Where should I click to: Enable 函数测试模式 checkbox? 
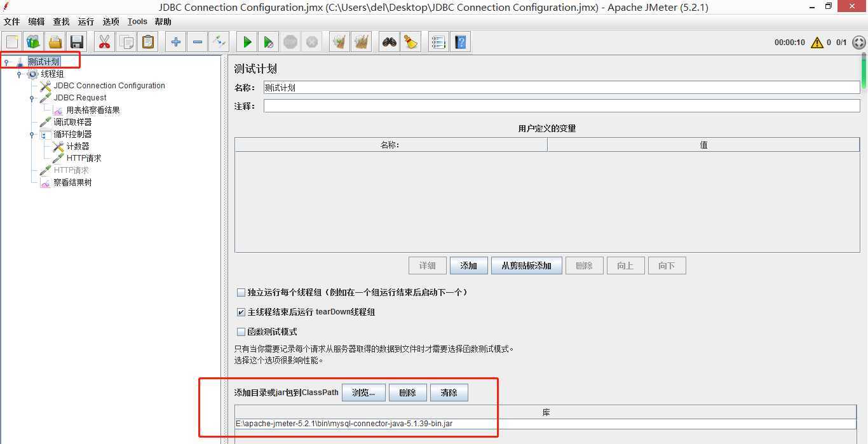(x=241, y=332)
